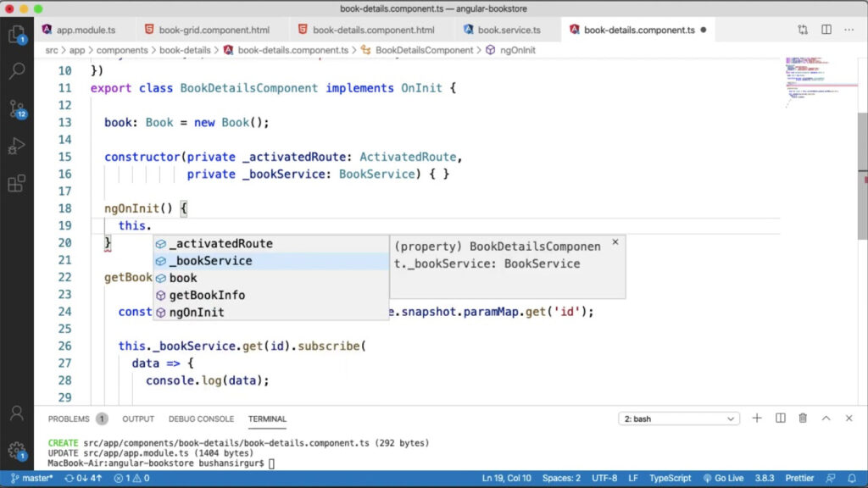Image resolution: width=868 pixels, height=488 pixels.
Task: Select the 'book' property suggestion
Action: pyautogui.click(x=271, y=278)
